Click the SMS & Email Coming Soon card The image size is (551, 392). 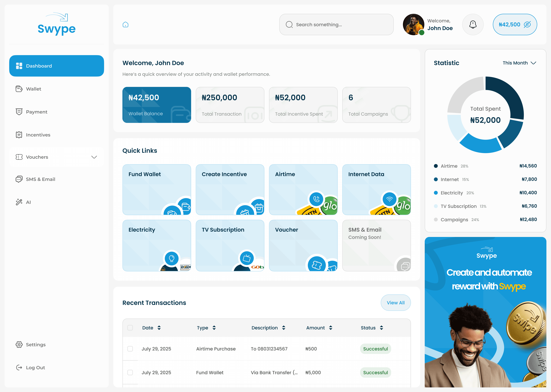click(x=377, y=245)
